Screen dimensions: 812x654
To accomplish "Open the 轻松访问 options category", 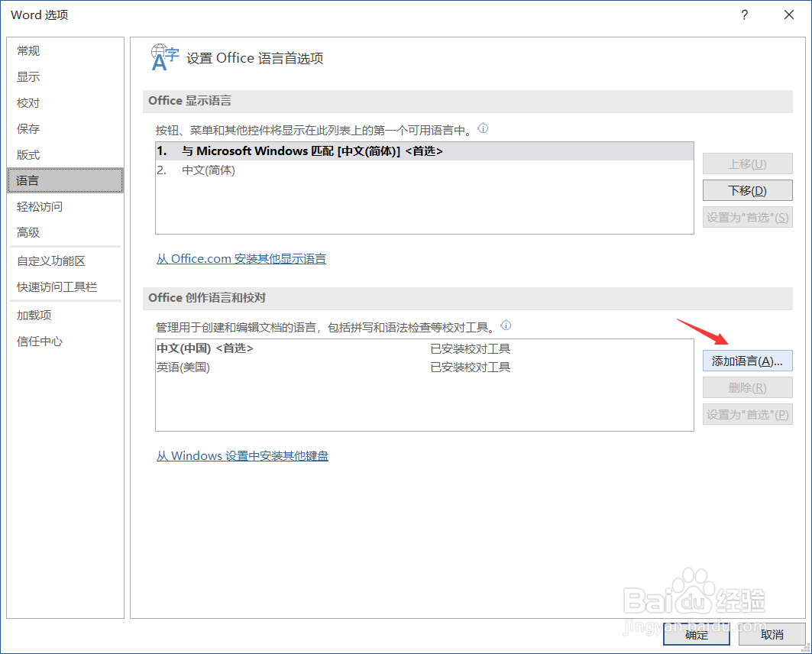I will tap(65, 206).
